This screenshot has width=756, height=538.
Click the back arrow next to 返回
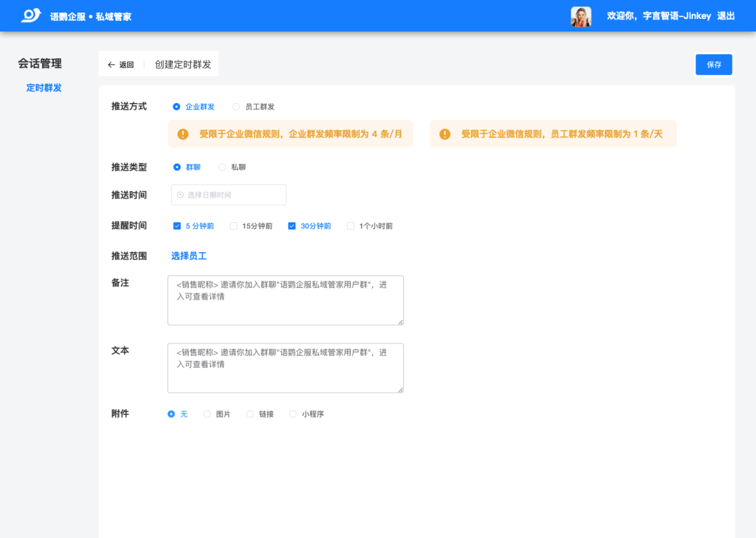(x=111, y=64)
